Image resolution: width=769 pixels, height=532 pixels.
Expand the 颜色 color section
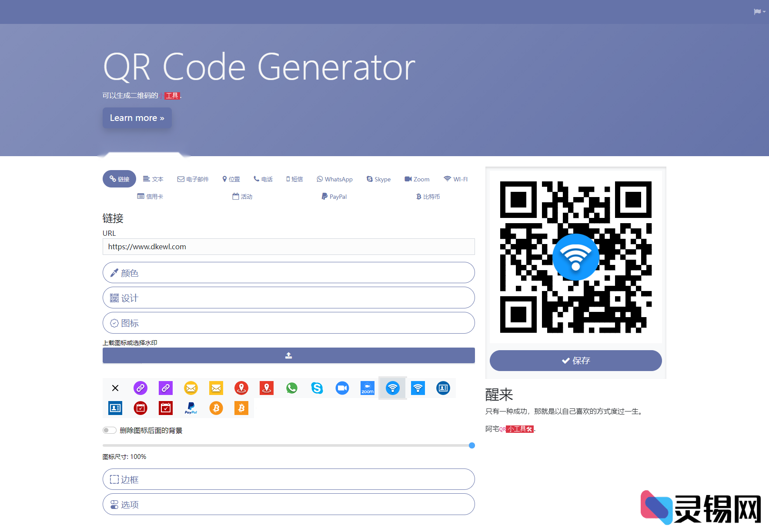pos(288,273)
